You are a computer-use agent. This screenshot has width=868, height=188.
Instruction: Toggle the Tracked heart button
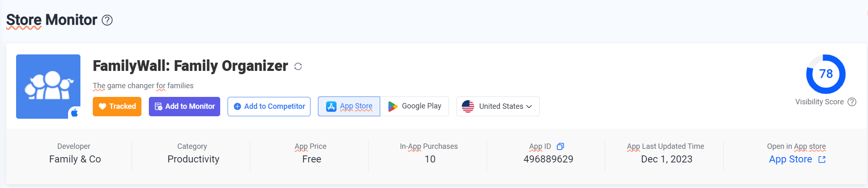[117, 106]
